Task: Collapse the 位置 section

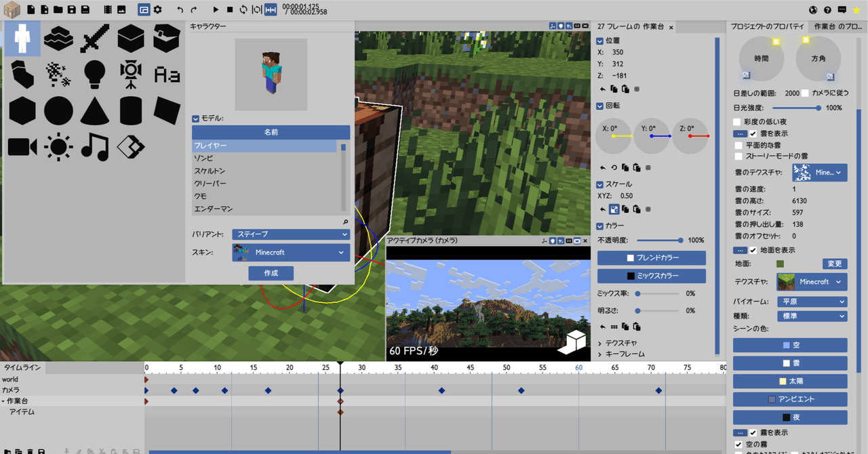Action: point(599,41)
